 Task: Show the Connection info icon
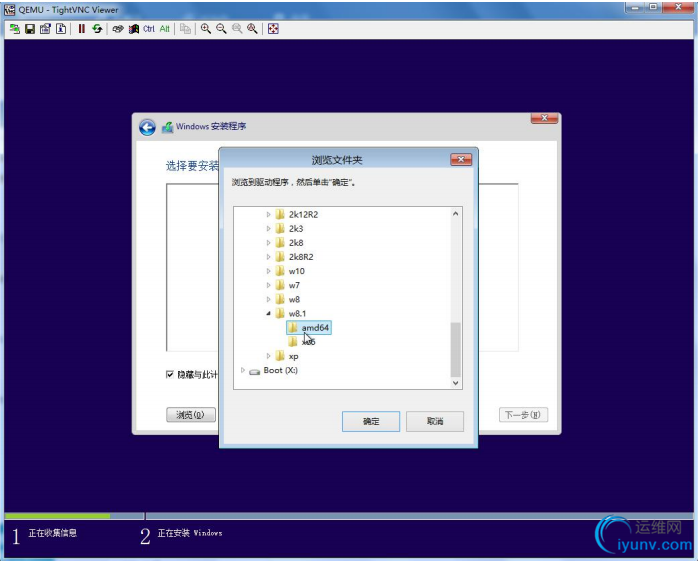click(61, 29)
